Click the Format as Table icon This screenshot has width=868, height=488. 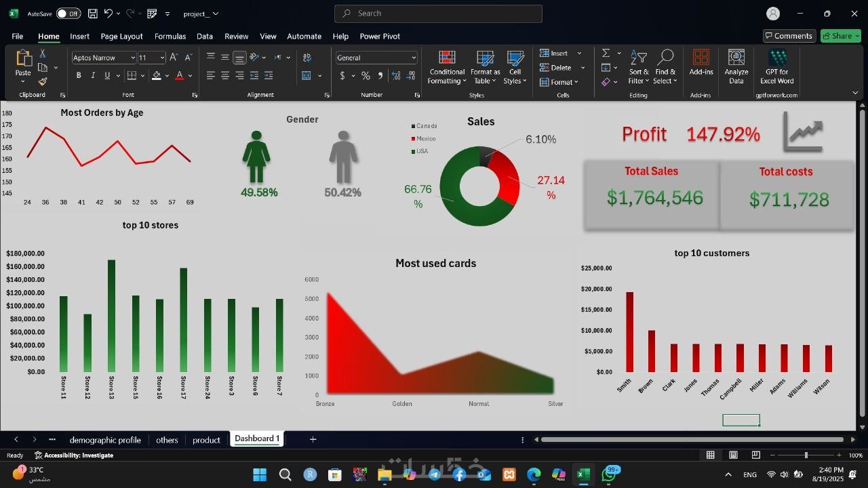pos(485,58)
